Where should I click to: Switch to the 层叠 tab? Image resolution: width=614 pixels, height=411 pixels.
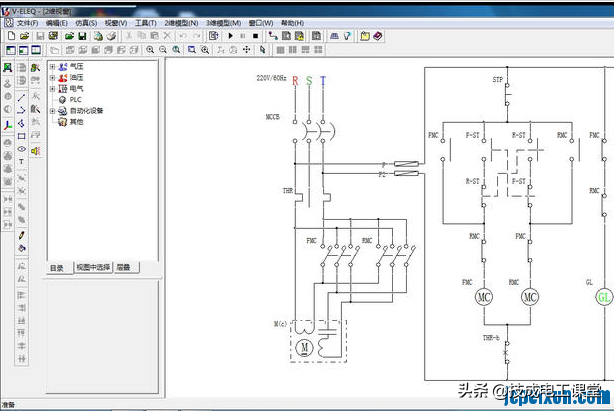[123, 267]
